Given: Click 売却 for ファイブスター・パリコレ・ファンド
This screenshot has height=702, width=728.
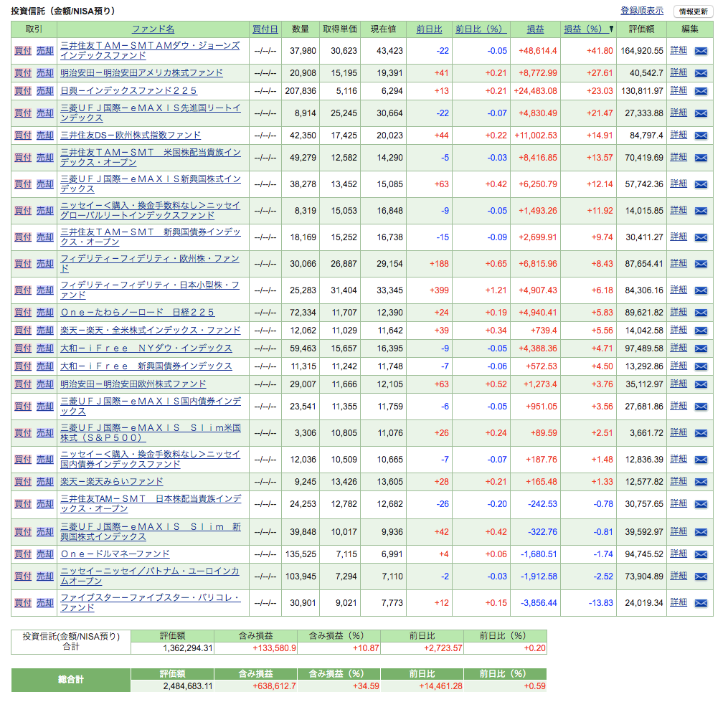Looking at the screenshot, I should (x=45, y=603).
